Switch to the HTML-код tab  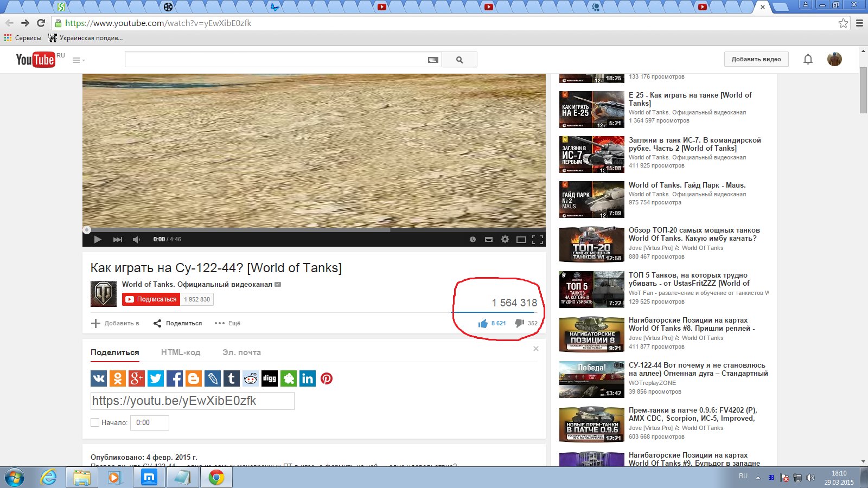pyautogui.click(x=181, y=352)
